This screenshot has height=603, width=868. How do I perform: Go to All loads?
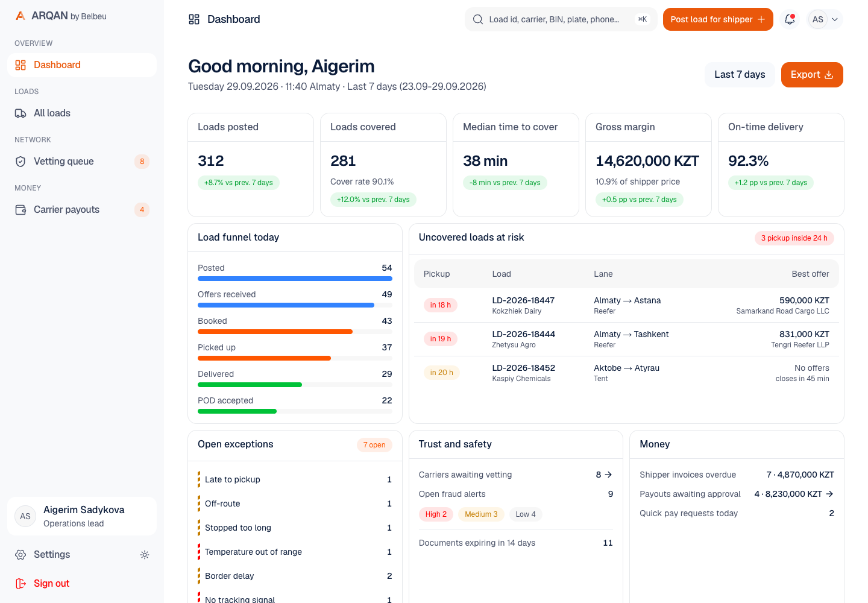click(82, 113)
